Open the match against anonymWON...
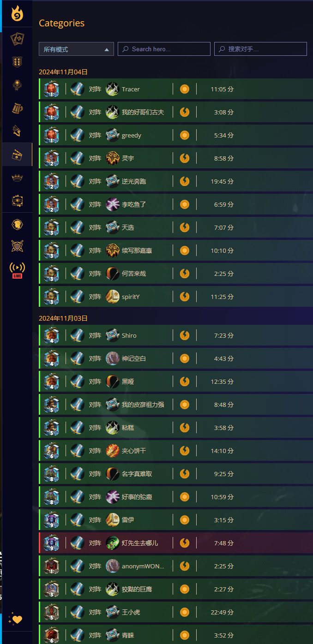Viewport: 313px width, 644px height. [176, 566]
